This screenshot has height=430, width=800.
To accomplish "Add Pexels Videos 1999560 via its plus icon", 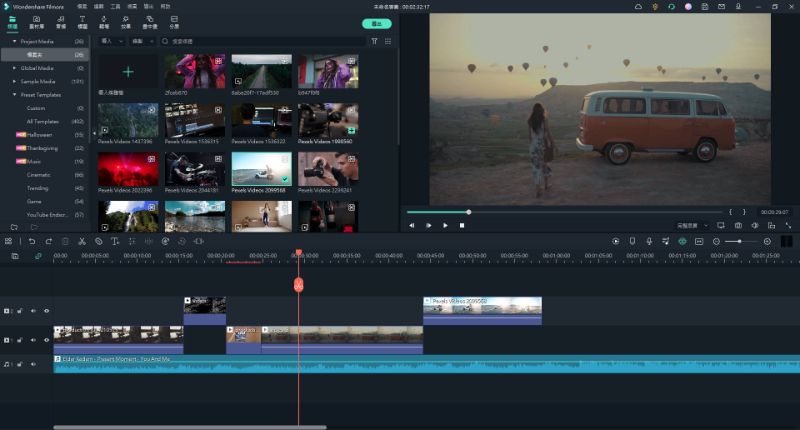I will click(x=351, y=131).
